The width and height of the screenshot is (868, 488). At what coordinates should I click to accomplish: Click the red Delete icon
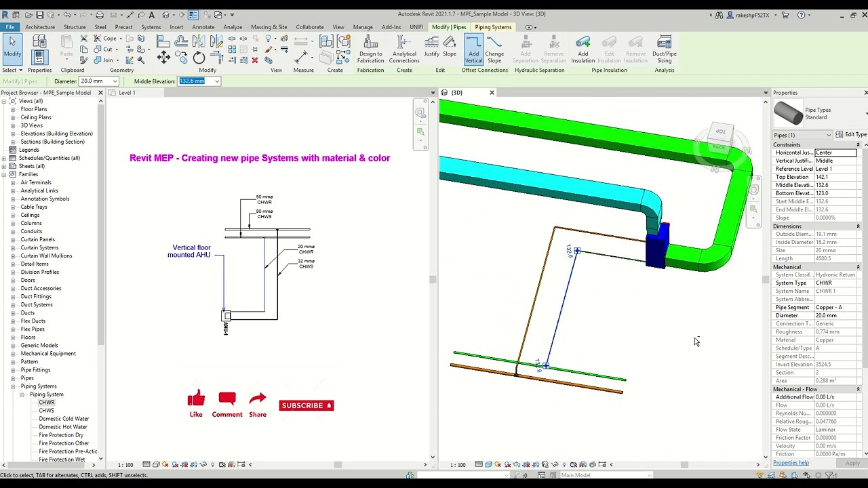(x=254, y=60)
